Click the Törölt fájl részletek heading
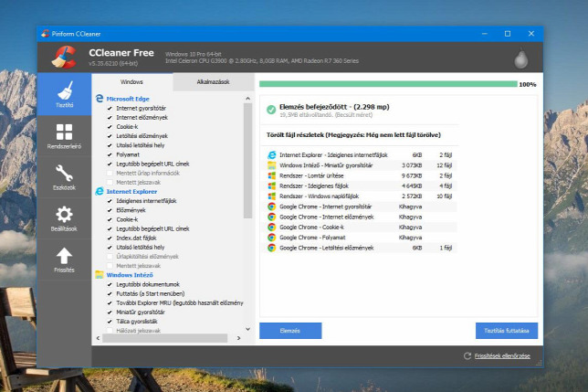Screen dimensions: 588x392 point(353,134)
